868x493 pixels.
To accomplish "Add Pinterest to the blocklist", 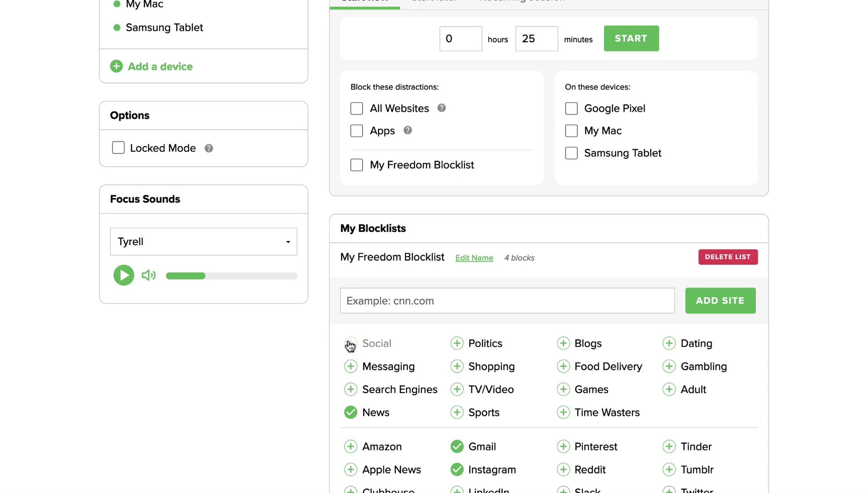I will [x=563, y=447].
